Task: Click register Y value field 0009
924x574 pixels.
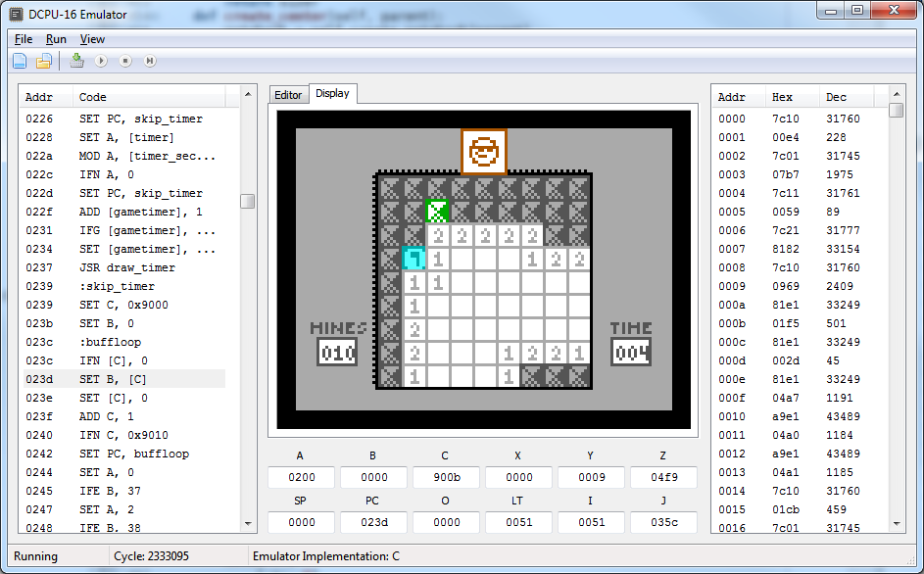Action: click(591, 477)
